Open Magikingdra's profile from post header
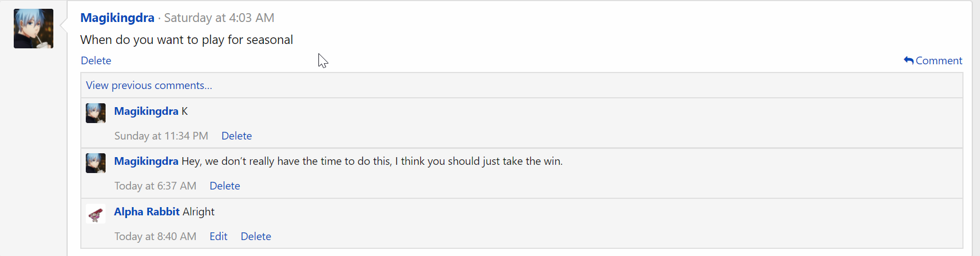 click(x=117, y=18)
